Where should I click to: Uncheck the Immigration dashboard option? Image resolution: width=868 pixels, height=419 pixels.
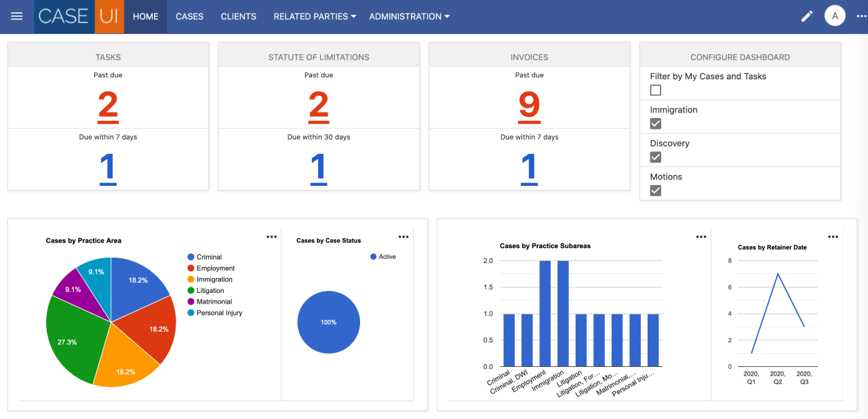[x=655, y=123]
